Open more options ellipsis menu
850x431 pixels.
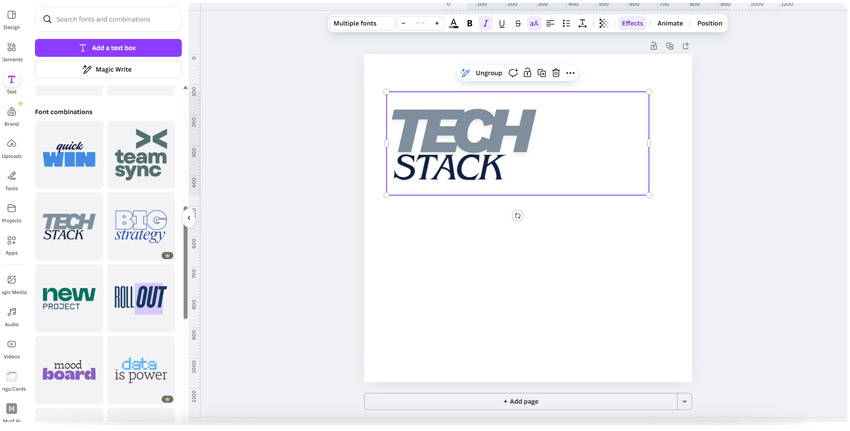[x=571, y=73]
